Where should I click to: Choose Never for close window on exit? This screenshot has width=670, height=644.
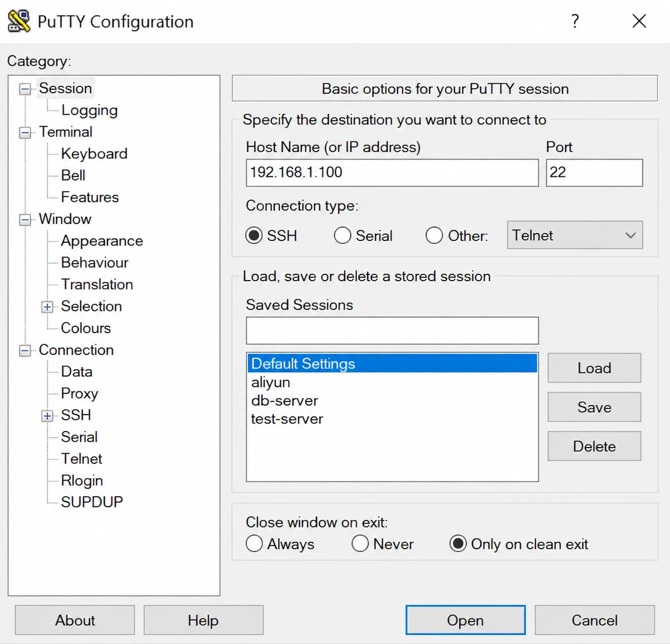pyautogui.click(x=360, y=543)
